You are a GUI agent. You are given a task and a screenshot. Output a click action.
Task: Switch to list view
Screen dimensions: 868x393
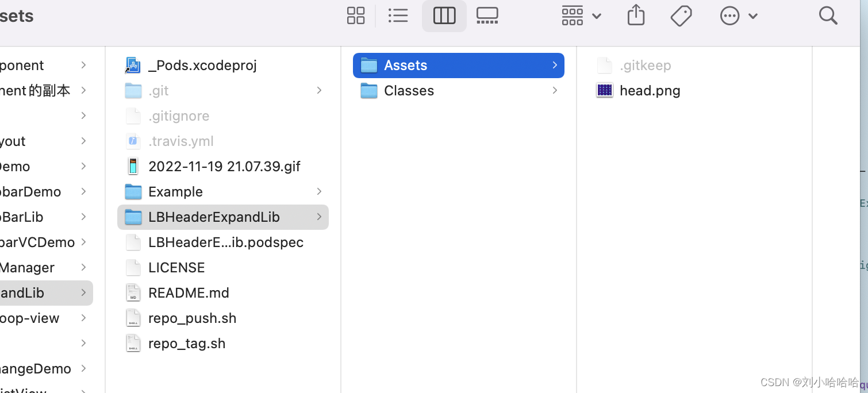(398, 16)
